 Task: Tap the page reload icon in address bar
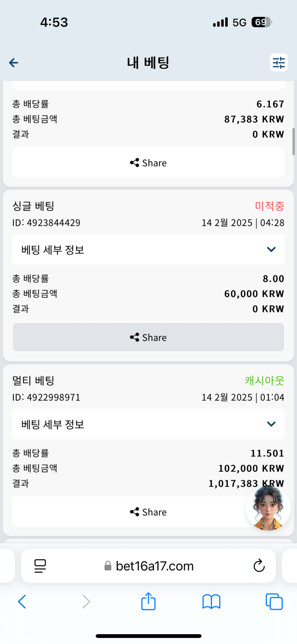259,566
